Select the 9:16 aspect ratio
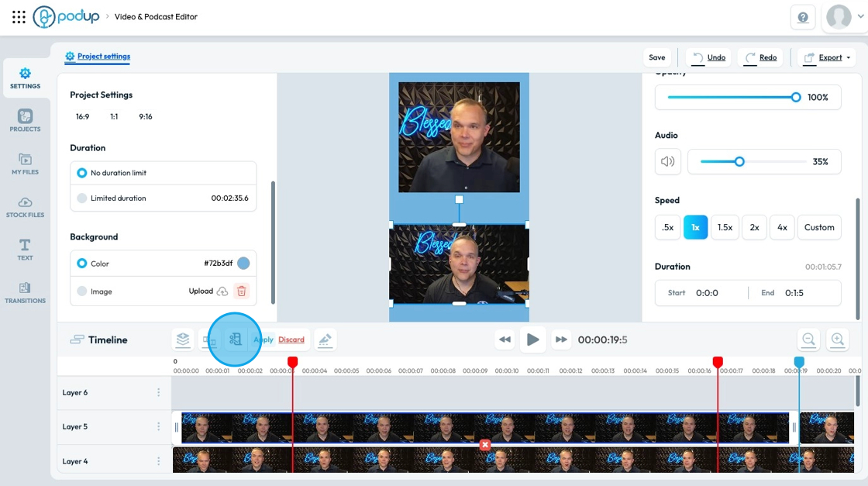This screenshot has height=486, width=868. coord(146,117)
